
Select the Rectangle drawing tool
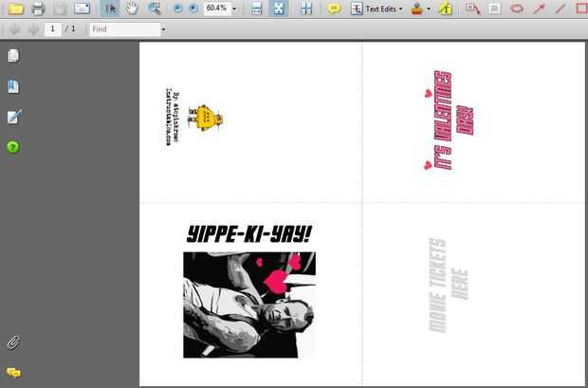click(x=582, y=8)
